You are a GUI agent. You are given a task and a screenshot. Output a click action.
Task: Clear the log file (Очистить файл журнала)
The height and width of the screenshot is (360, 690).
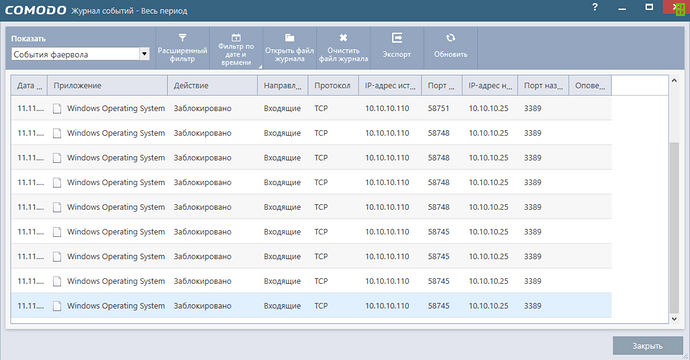[343, 48]
